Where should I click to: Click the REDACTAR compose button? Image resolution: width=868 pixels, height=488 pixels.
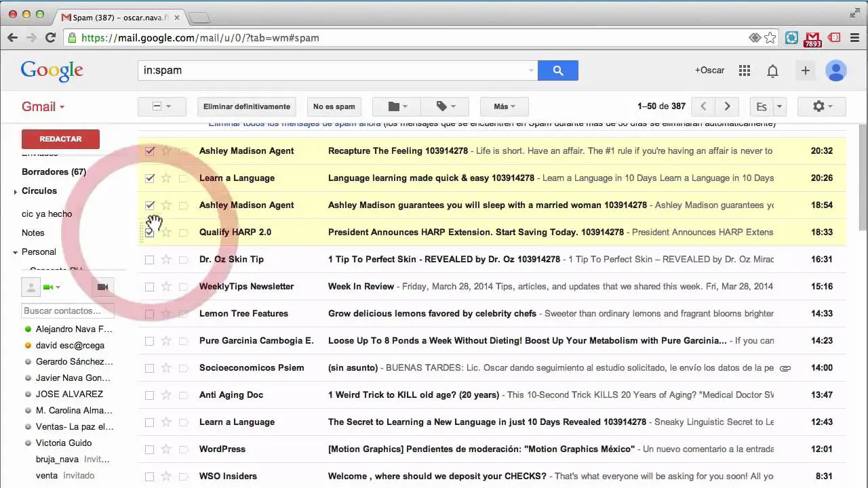(60, 139)
